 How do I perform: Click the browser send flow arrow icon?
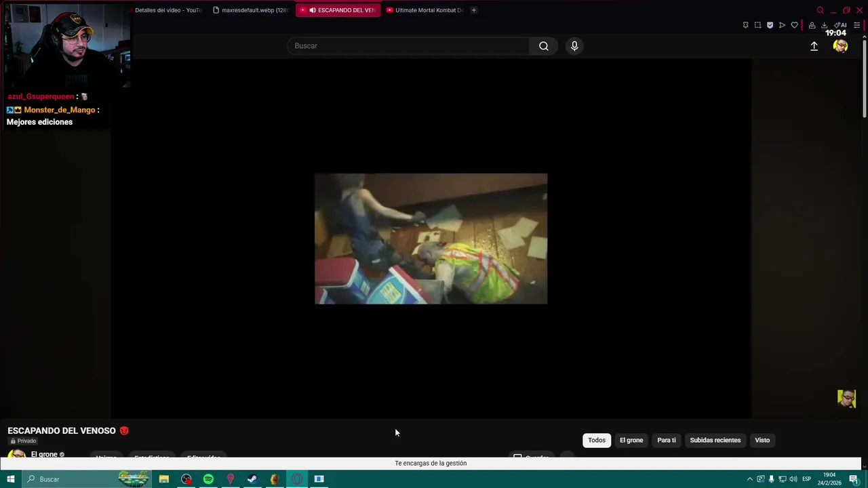tap(782, 25)
